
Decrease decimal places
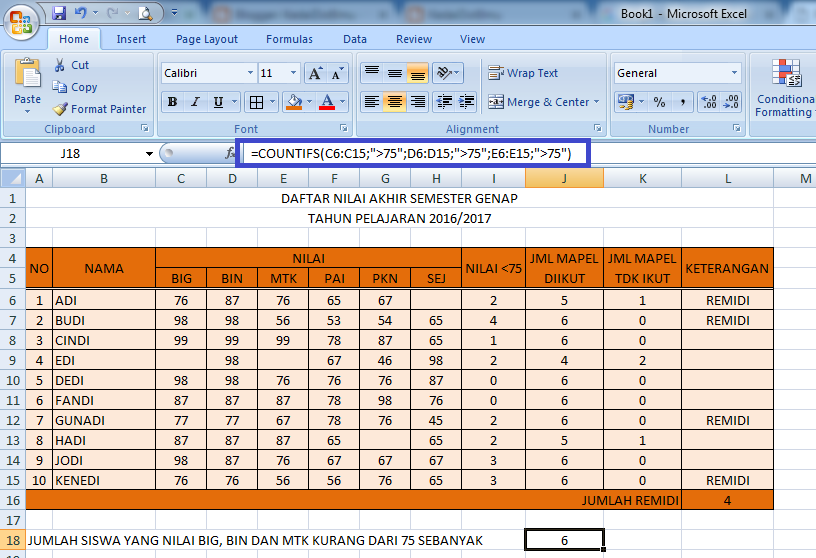point(731,102)
